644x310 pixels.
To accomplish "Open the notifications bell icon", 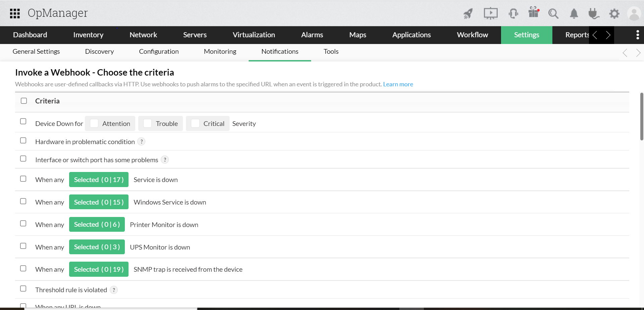I will (574, 13).
